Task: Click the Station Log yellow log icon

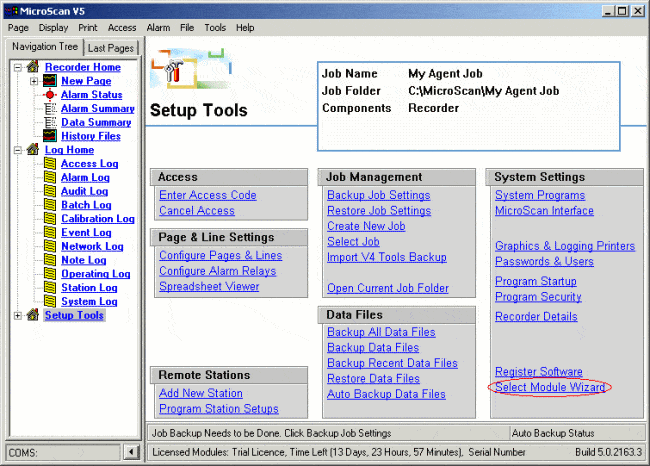Action: point(50,287)
